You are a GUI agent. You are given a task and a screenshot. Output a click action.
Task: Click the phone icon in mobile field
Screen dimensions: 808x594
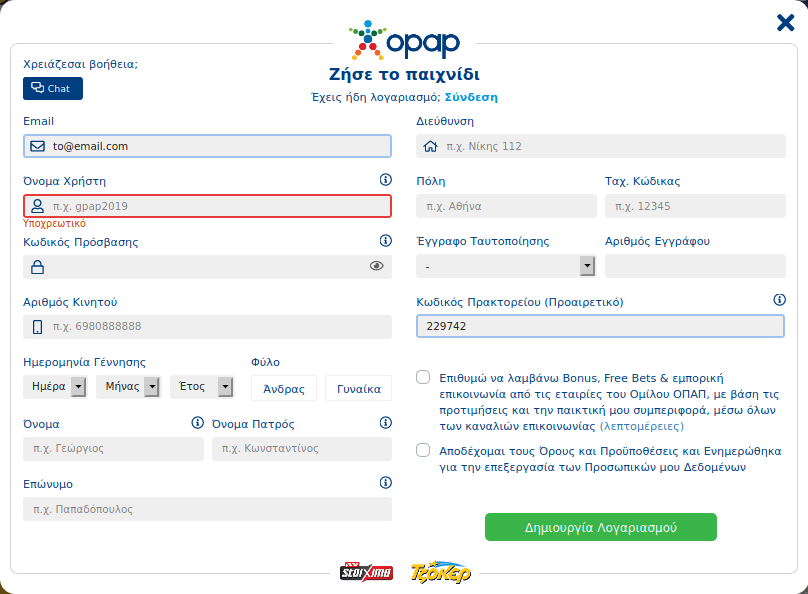click(x=38, y=327)
